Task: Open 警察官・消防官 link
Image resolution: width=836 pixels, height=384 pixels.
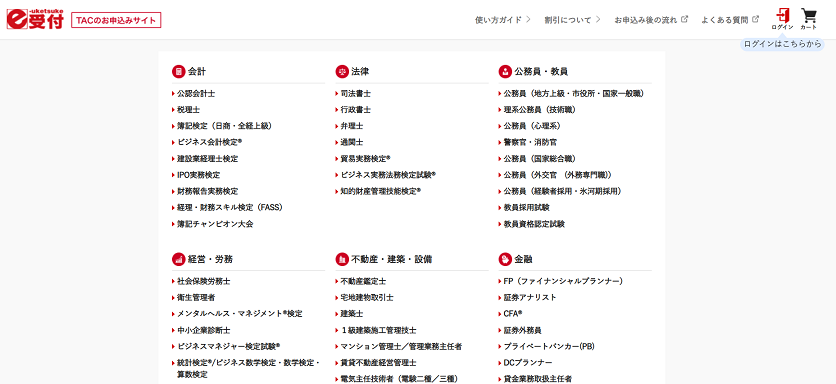Action: point(530,142)
